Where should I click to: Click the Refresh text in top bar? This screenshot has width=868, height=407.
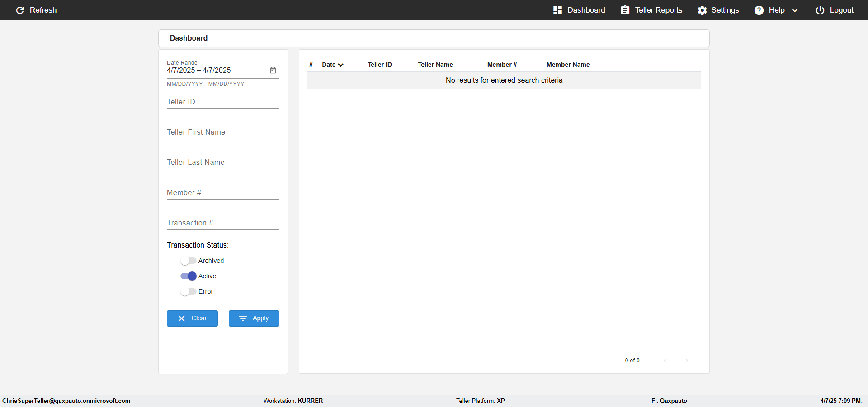43,10
